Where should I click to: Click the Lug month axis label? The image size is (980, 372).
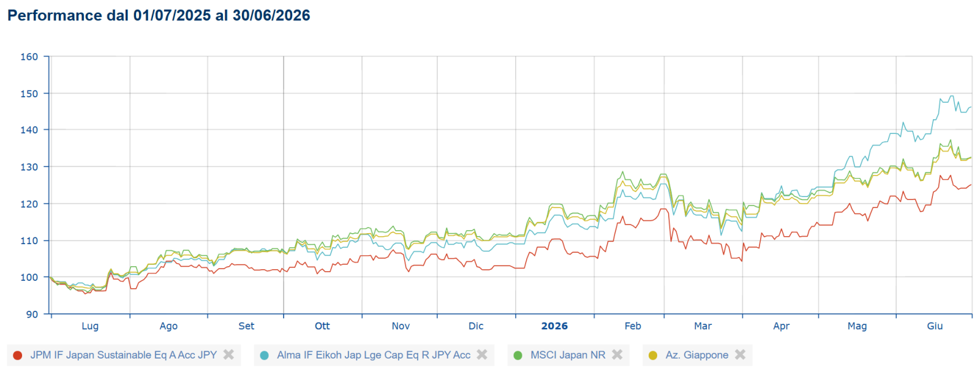(x=90, y=326)
